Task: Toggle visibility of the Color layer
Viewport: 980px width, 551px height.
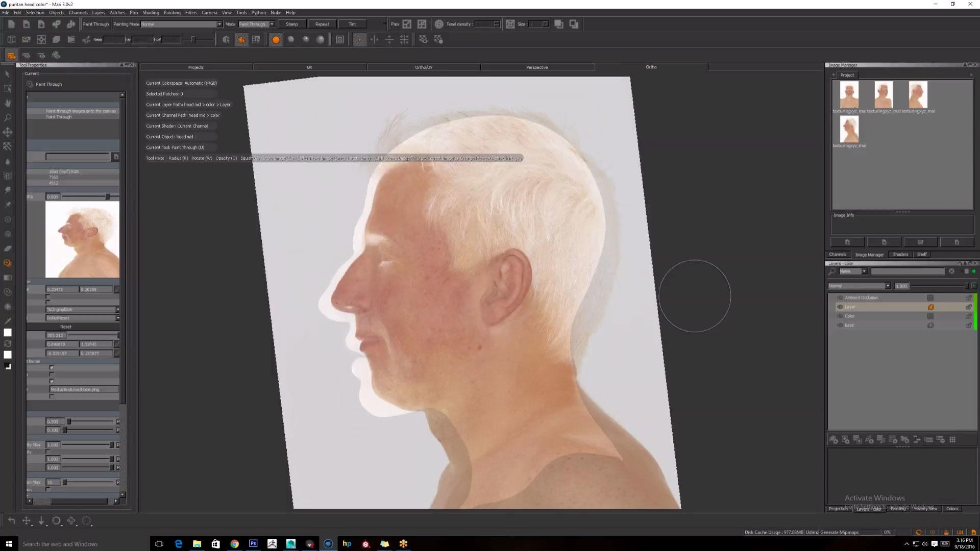Action: [840, 316]
